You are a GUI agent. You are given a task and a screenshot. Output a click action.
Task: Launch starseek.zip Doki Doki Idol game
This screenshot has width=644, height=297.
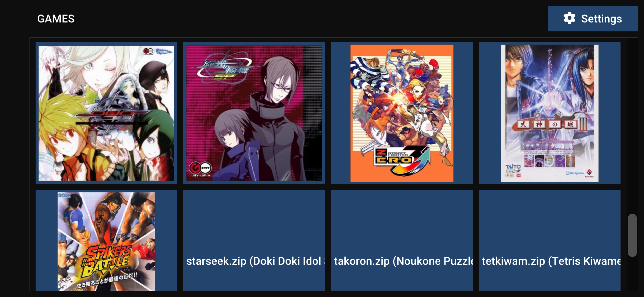click(254, 240)
